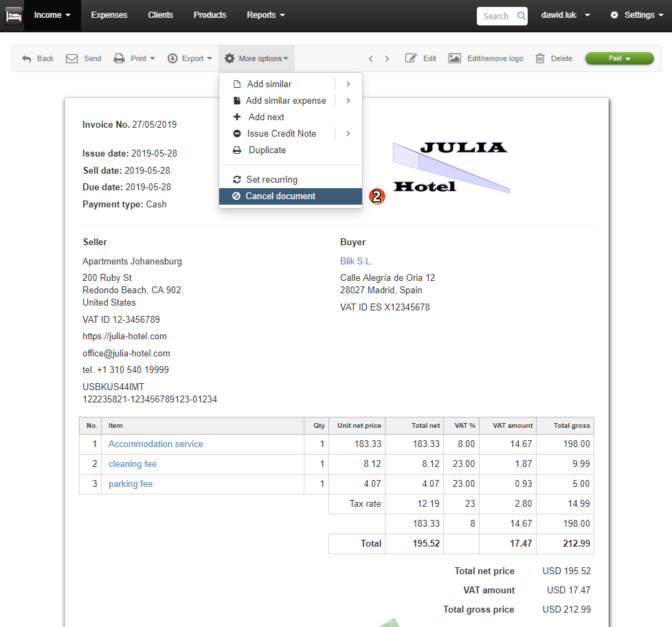Click the Delete trash can icon
This screenshot has height=627, width=672.
pos(540,58)
